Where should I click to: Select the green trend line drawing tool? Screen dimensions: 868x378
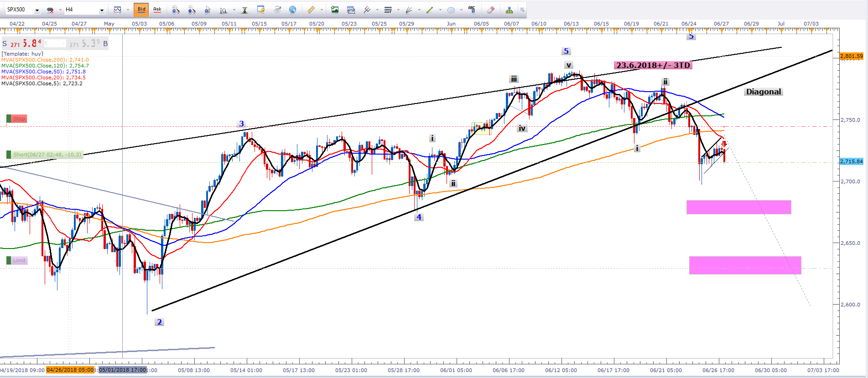click(429, 10)
